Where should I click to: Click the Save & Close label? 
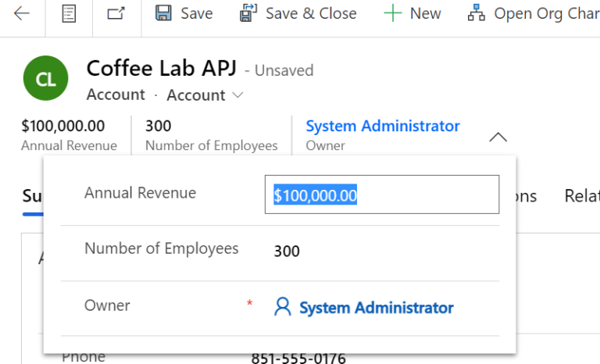[x=311, y=13]
